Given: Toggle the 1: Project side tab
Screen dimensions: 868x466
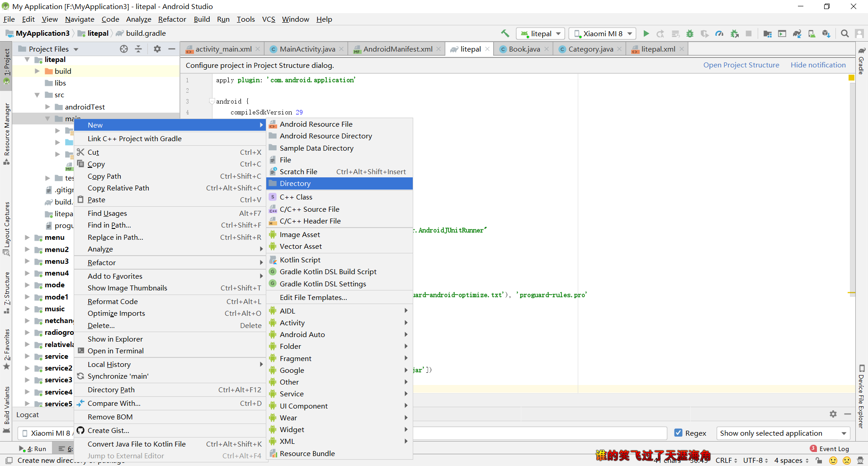Looking at the screenshot, I should pos(6,67).
